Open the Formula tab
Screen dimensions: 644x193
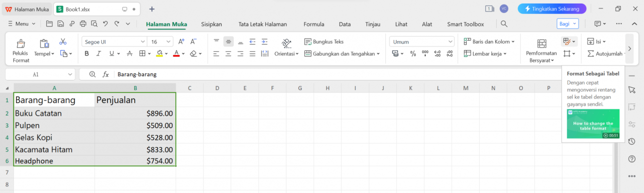point(314,24)
